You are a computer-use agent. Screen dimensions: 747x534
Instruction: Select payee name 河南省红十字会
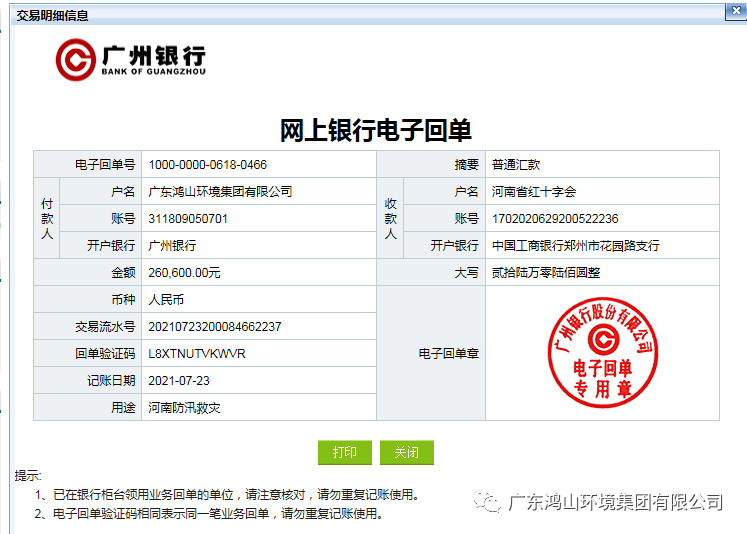pos(534,191)
